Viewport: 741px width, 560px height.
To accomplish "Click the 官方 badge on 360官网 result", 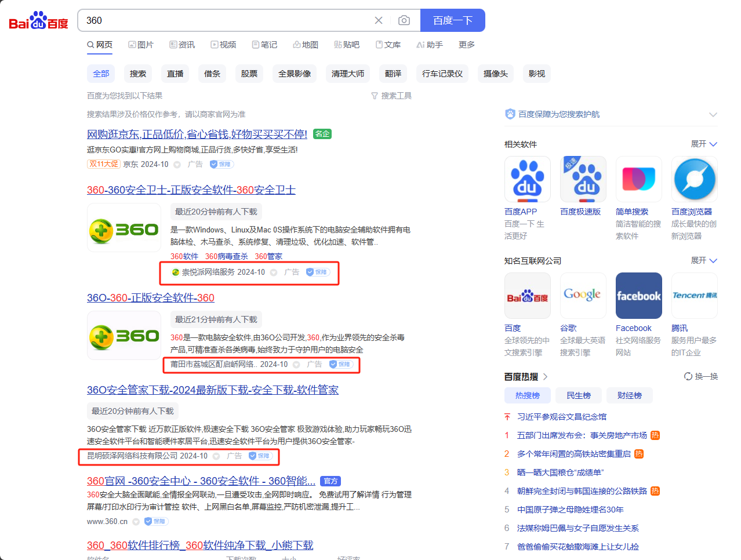I will (x=330, y=481).
